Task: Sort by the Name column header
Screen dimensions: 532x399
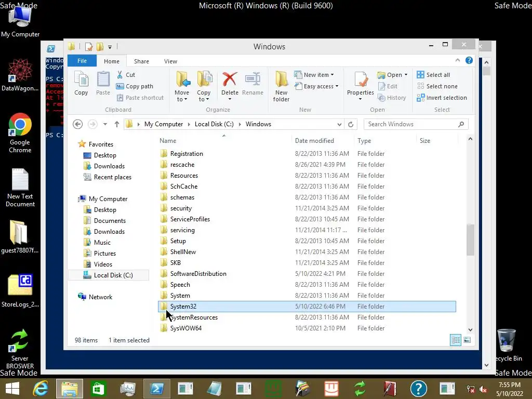Action: coord(224,140)
